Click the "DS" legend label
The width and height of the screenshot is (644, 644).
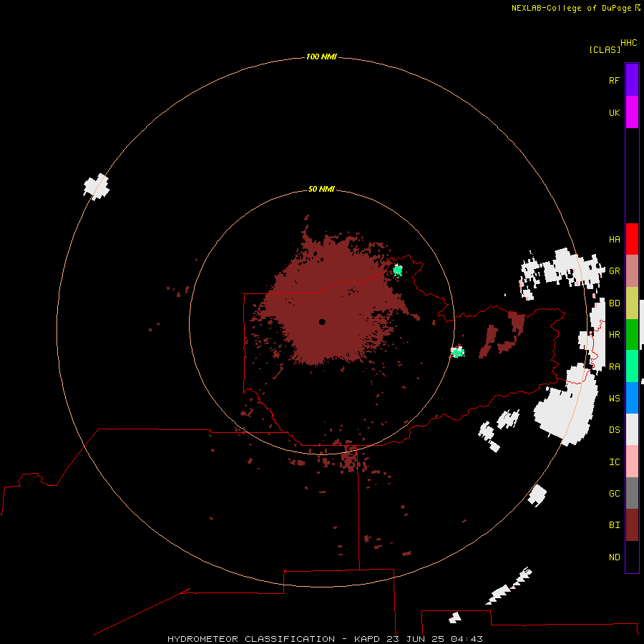[614, 430]
